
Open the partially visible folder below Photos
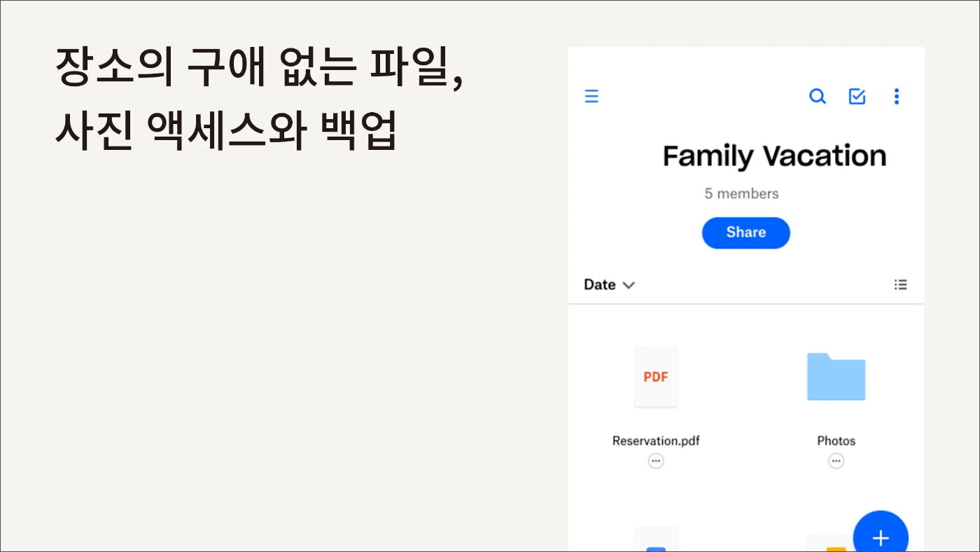click(x=829, y=543)
